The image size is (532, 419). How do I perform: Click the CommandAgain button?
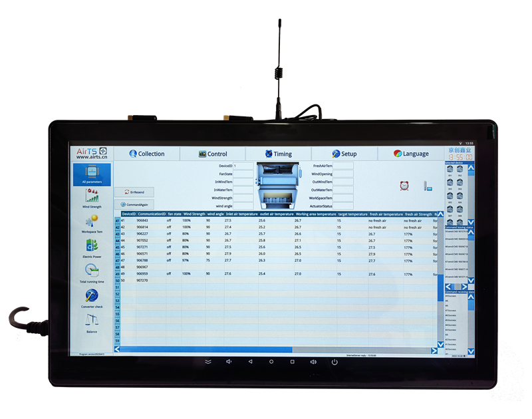tap(136, 204)
